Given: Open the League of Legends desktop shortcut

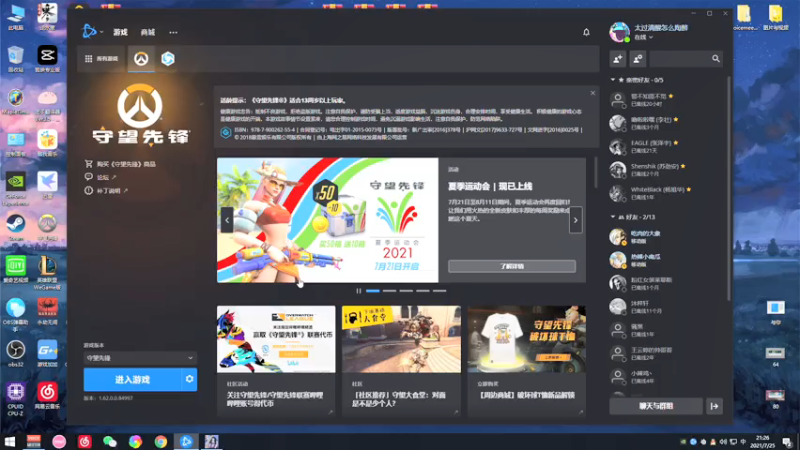Looking at the screenshot, I should 47,272.
